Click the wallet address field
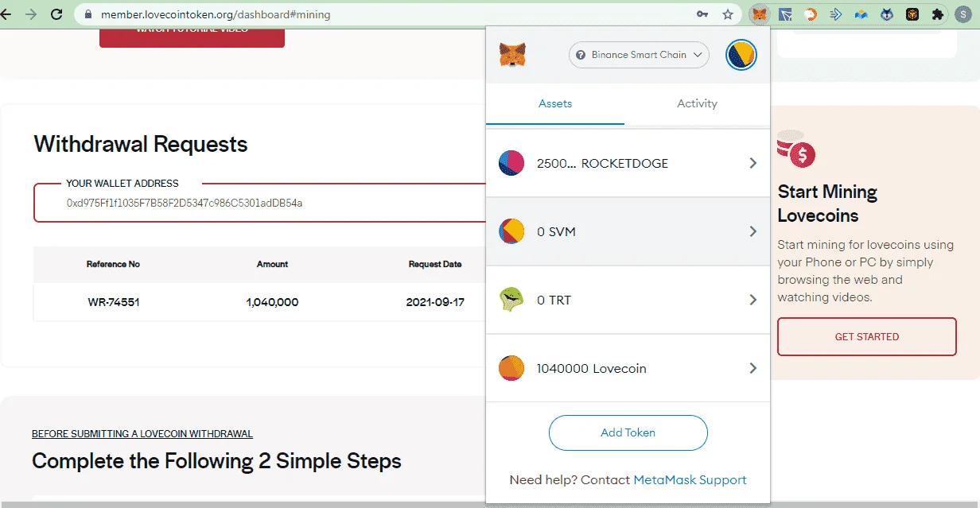 (x=259, y=203)
